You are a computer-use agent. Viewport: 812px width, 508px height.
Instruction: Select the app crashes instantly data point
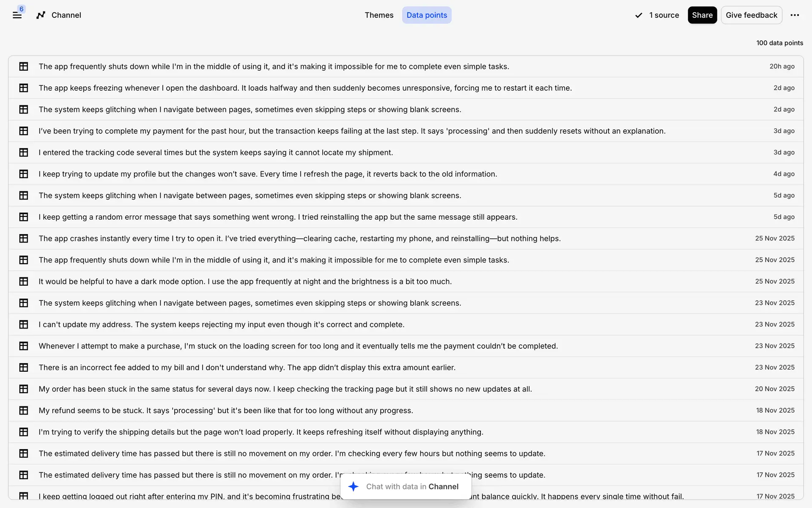(299, 238)
